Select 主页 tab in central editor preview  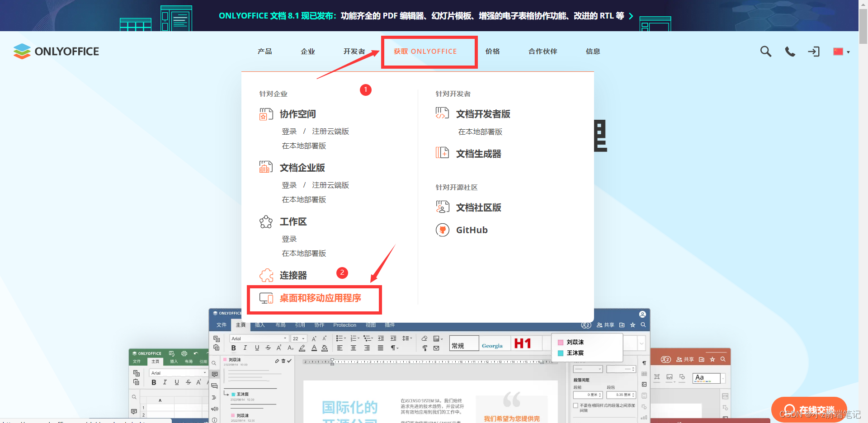tap(241, 325)
